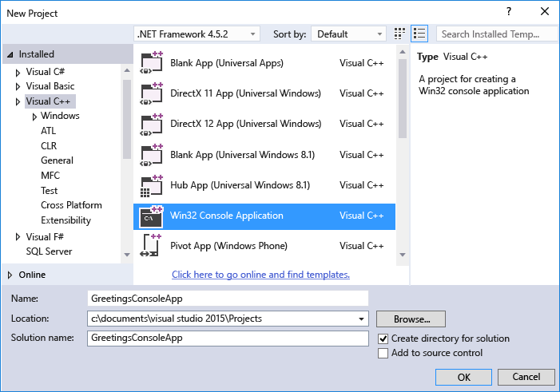Click the Hub App template icon
The image size is (560, 392).
click(152, 186)
